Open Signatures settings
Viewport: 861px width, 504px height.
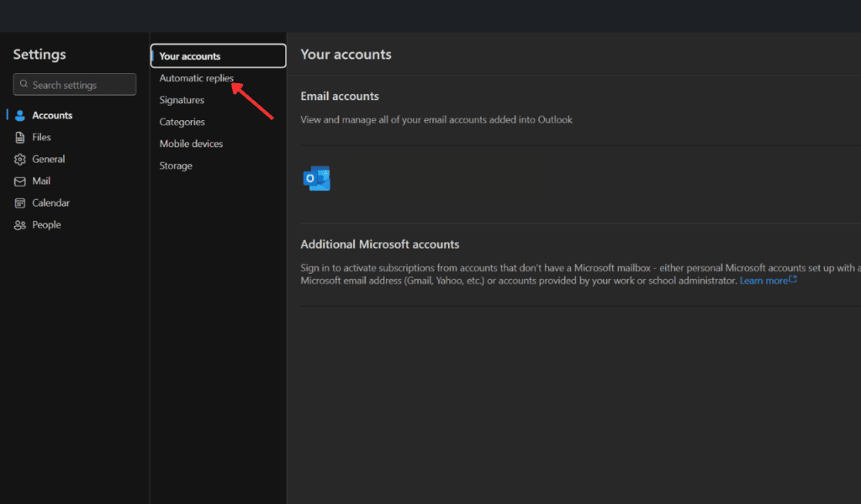pos(182,100)
